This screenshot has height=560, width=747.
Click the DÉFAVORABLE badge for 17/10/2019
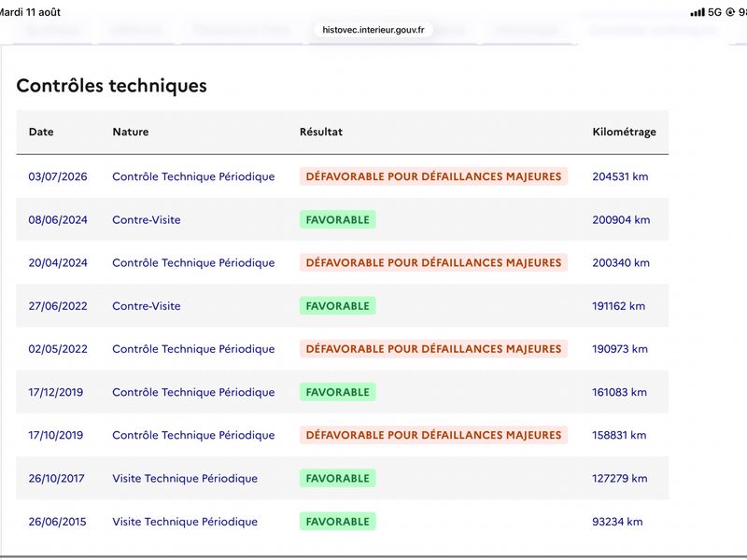click(433, 435)
